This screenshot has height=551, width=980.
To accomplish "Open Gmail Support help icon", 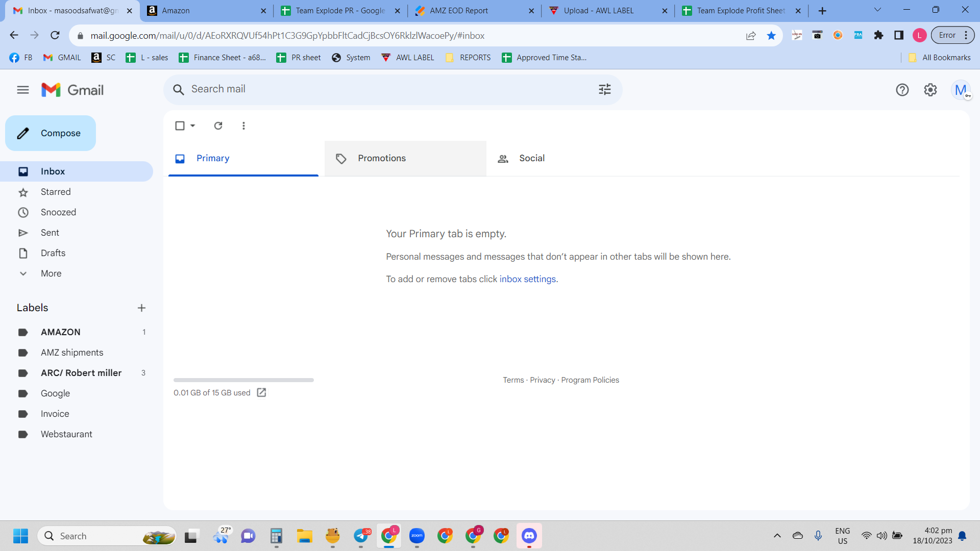I will click(902, 90).
